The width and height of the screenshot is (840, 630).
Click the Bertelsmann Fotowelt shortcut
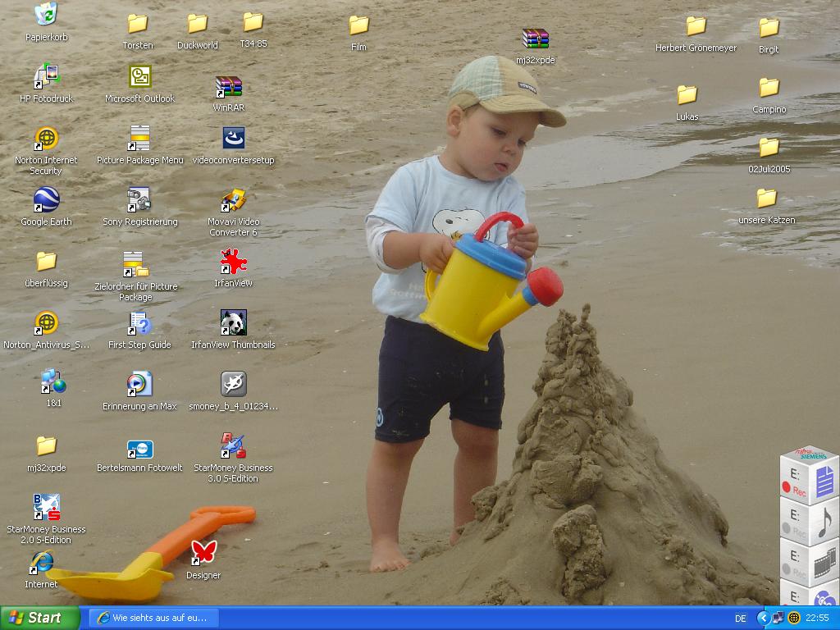139,450
